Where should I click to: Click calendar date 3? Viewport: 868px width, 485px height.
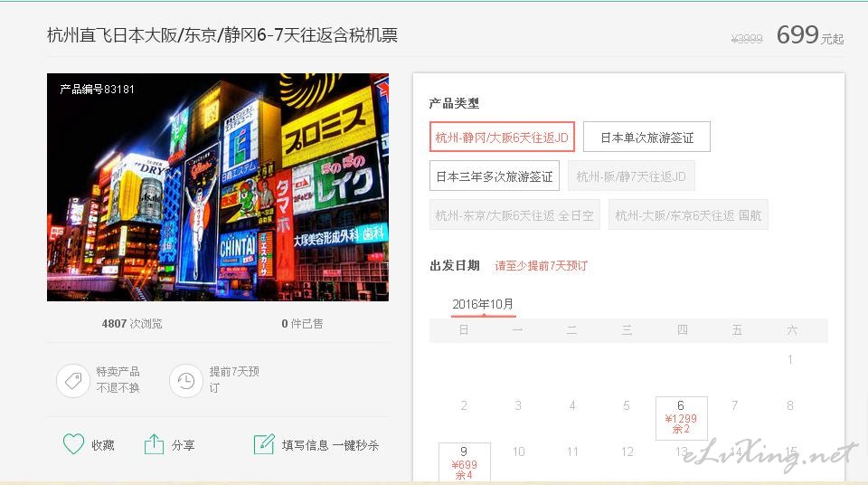click(518, 405)
